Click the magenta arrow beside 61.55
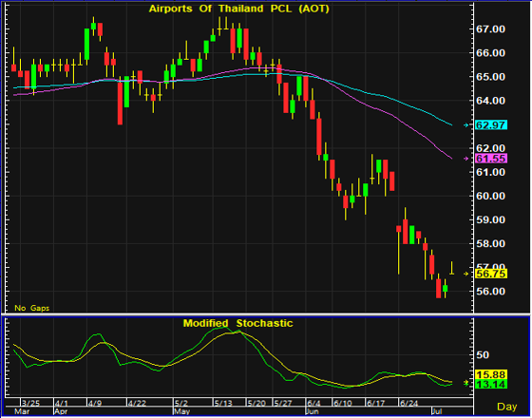The height and width of the screenshot is (418, 532). (465, 159)
